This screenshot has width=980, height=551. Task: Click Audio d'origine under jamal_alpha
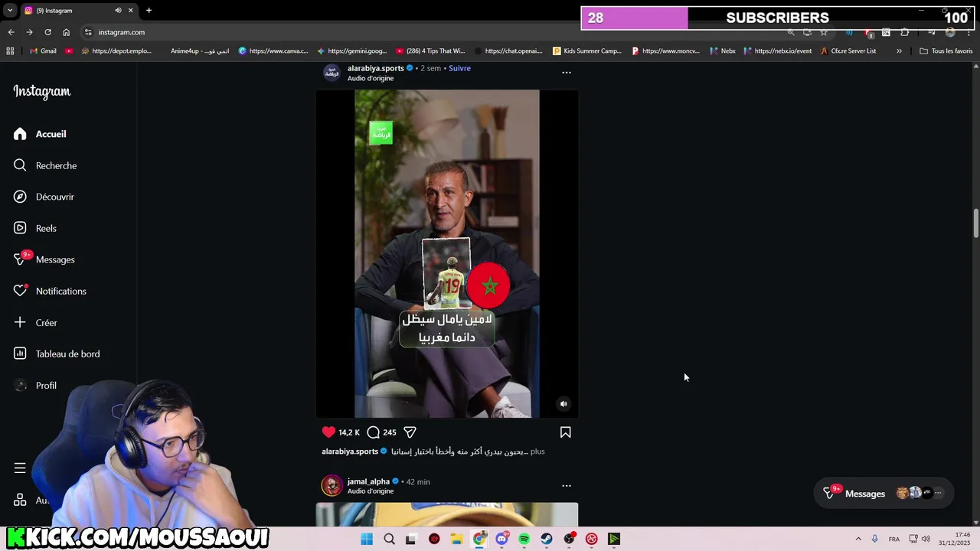tap(371, 491)
